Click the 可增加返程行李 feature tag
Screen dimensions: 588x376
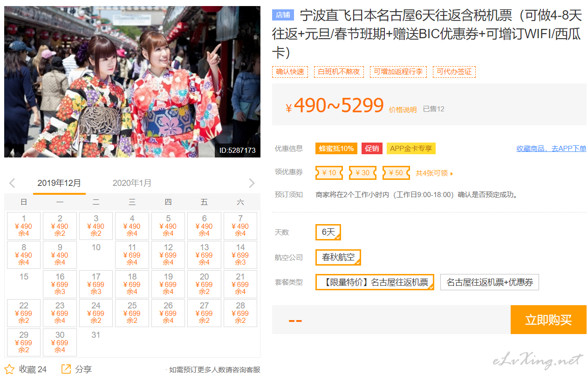click(x=398, y=72)
